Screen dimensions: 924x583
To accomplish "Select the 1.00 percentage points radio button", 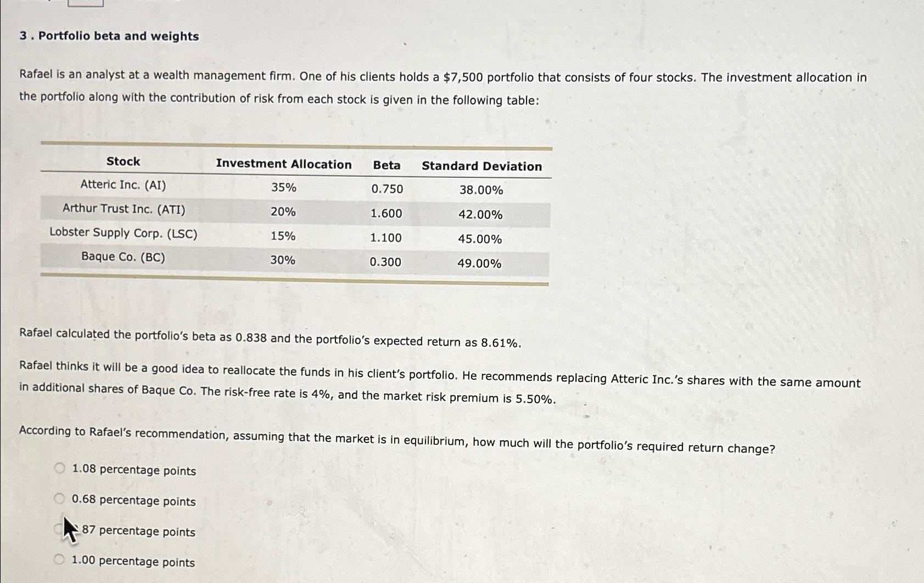I will (x=59, y=558).
